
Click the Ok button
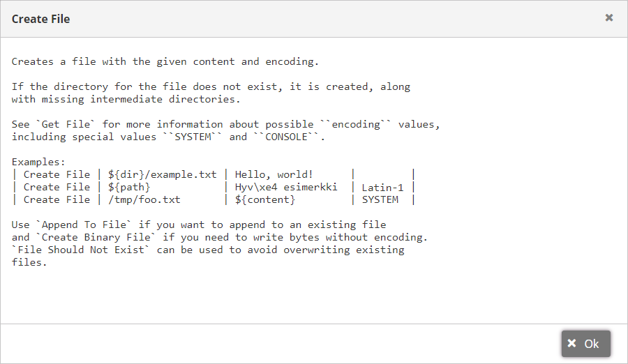[585, 344]
